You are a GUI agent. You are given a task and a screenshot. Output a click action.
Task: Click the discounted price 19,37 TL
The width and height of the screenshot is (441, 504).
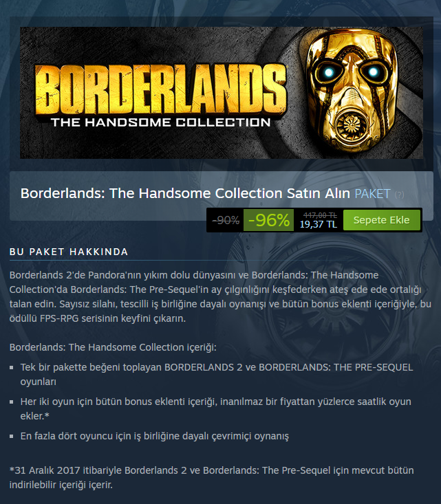319,224
